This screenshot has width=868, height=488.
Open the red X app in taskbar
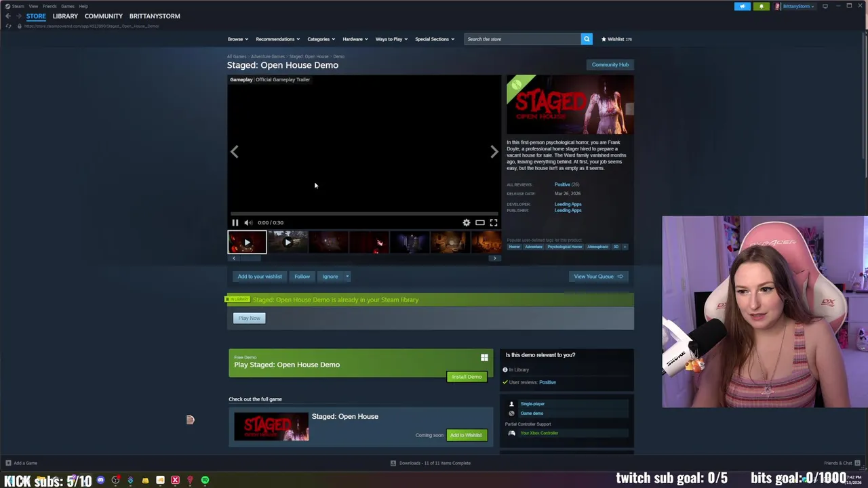point(175,481)
